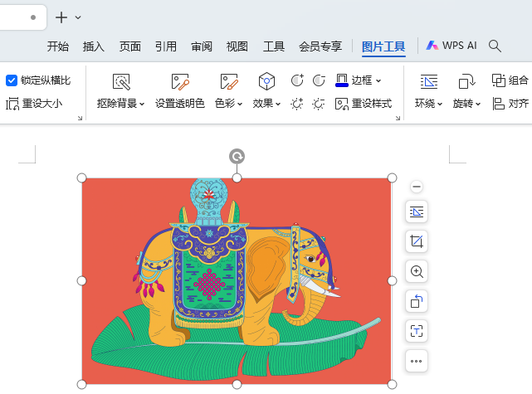Expand the 色彩 dropdown arrow
This screenshot has height=394, width=532.
tap(240, 105)
